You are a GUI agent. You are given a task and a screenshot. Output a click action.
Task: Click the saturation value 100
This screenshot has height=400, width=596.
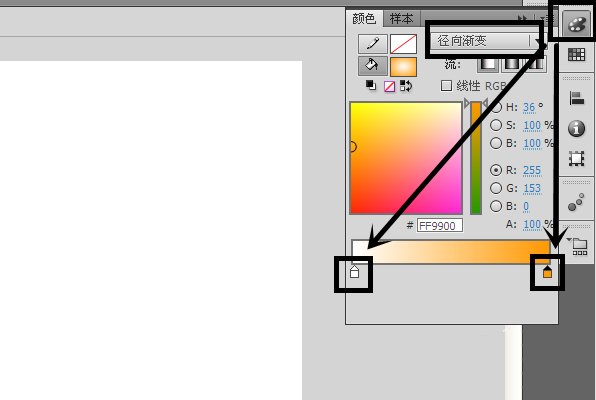[x=532, y=125]
